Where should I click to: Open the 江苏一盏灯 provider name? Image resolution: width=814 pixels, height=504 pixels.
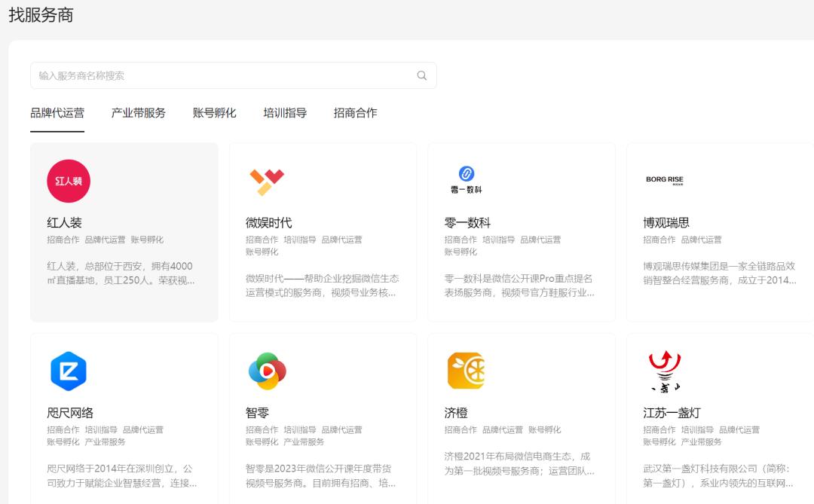pyautogui.click(x=672, y=413)
